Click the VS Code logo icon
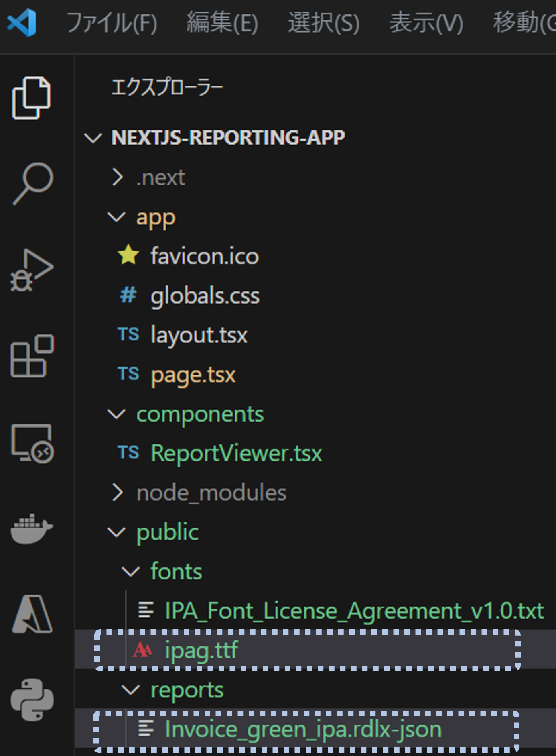The image size is (556, 756). tap(22, 22)
